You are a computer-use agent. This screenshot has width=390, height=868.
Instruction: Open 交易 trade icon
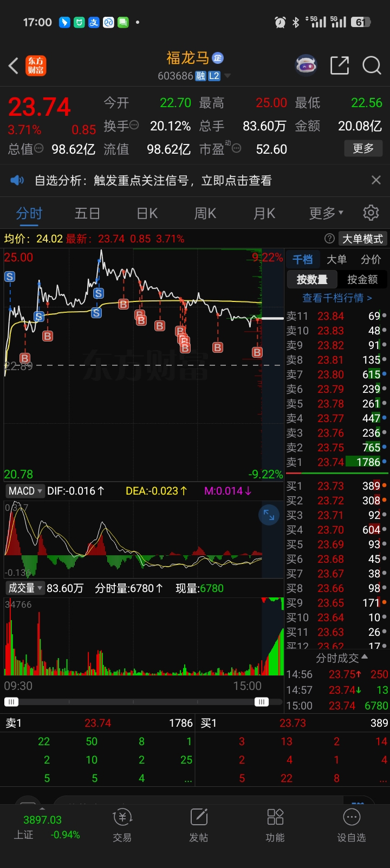(x=122, y=825)
